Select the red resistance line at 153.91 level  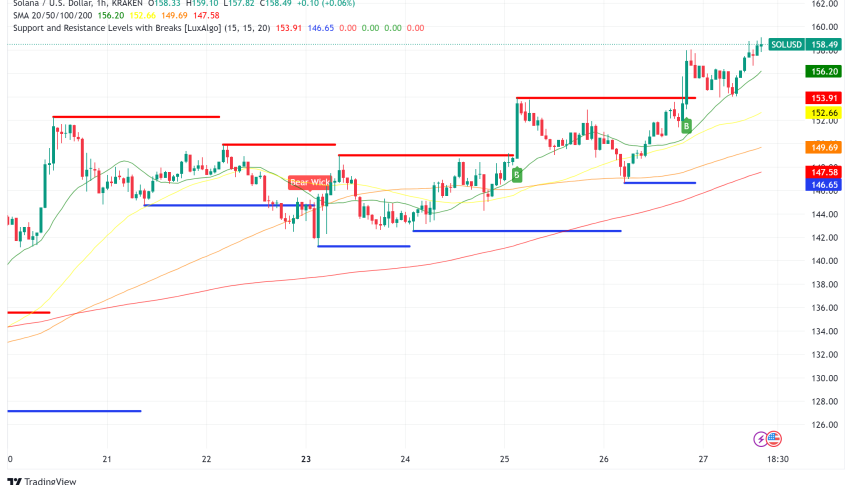[606, 98]
